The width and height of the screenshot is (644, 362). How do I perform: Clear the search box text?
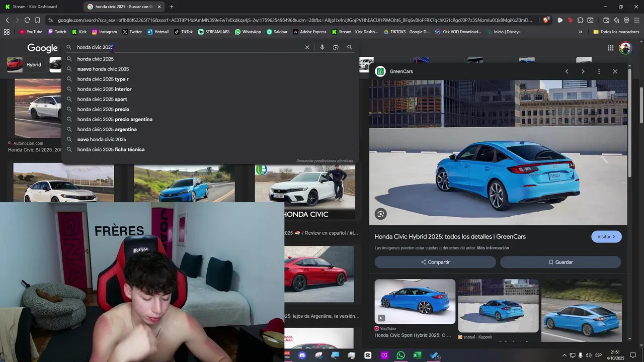click(307, 47)
